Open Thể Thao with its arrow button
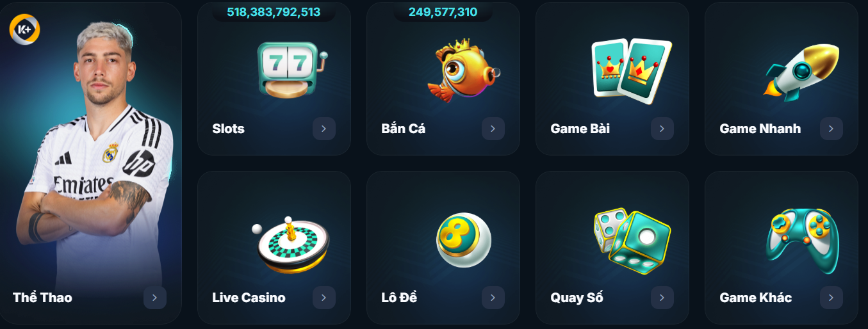The height and width of the screenshot is (329, 868). (155, 298)
